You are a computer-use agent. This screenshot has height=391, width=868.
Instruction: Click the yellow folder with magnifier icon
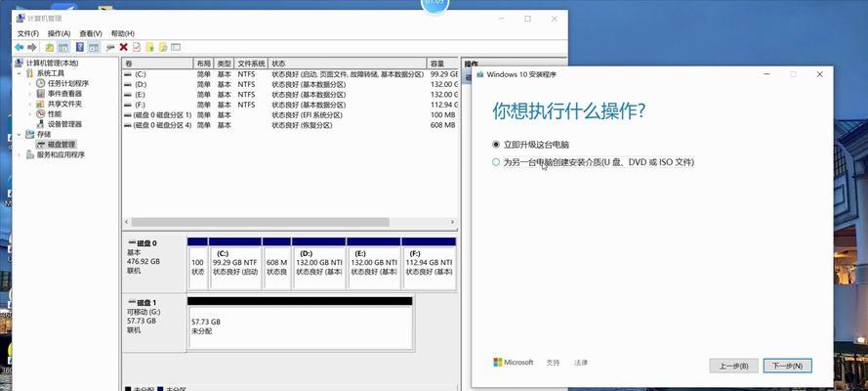[x=163, y=48]
